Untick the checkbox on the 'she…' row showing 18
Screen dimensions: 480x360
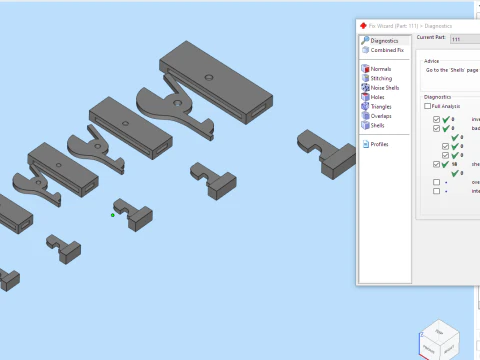point(436,164)
